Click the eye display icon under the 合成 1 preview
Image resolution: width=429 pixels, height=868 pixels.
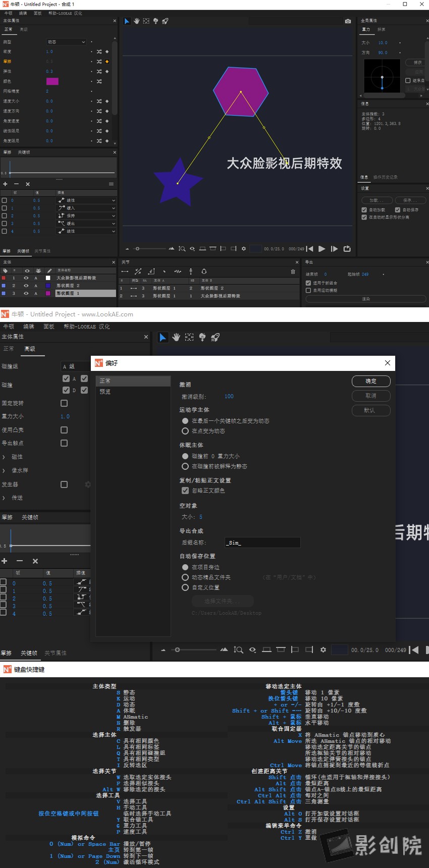pyautogui.click(x=192, y=249)
